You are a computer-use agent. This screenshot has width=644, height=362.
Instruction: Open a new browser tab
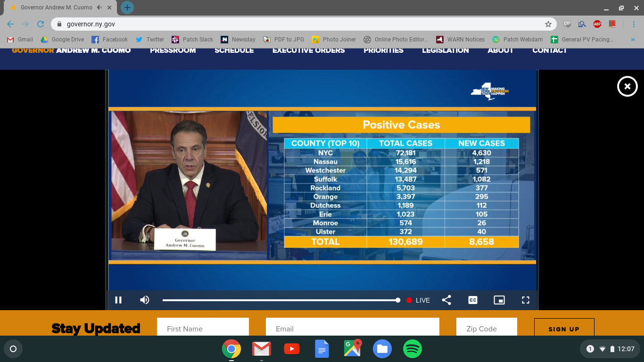tap(127, 8)
